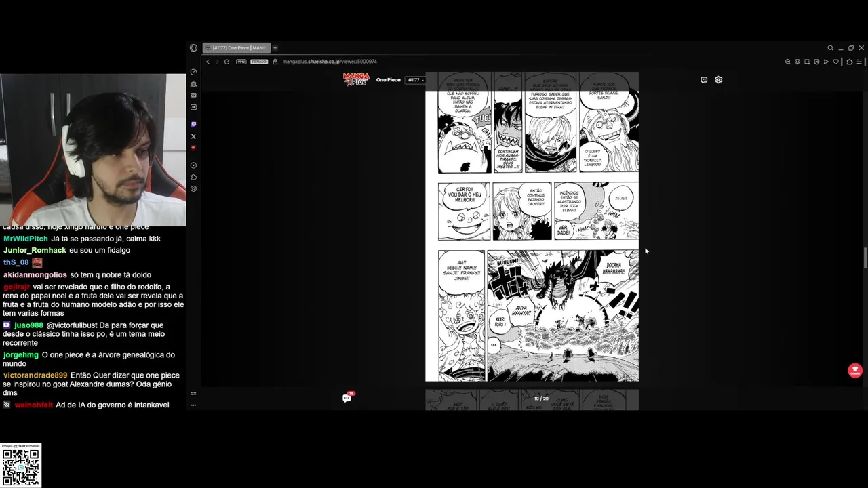Screen dimensions: 868x488
Task: Click the 10 / 20 page indicator
Action: point(541,399)
